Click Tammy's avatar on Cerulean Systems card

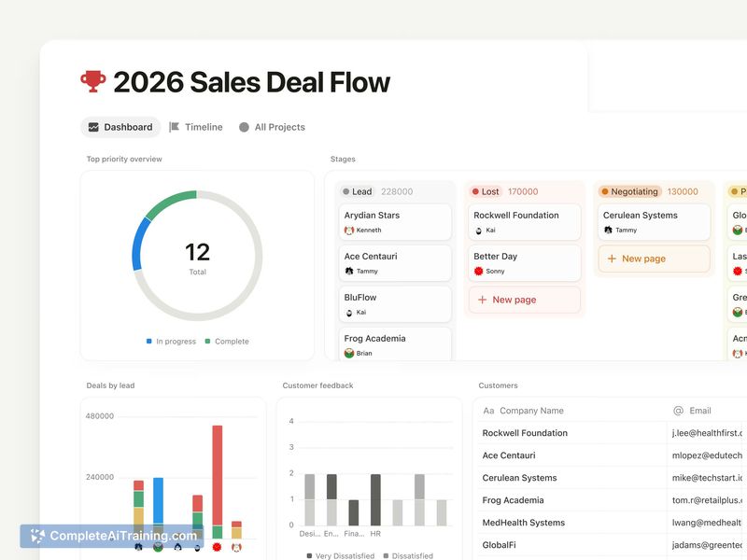tap(609, 230)
